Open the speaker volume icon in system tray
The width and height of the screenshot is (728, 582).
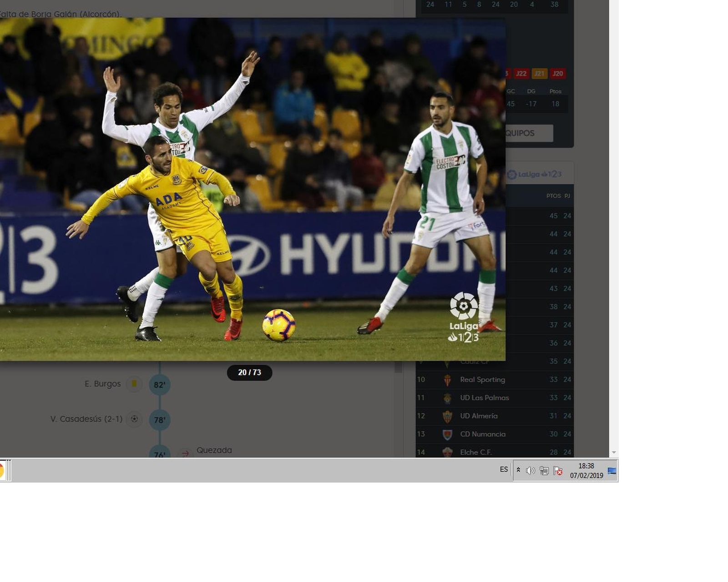point(531,470)
